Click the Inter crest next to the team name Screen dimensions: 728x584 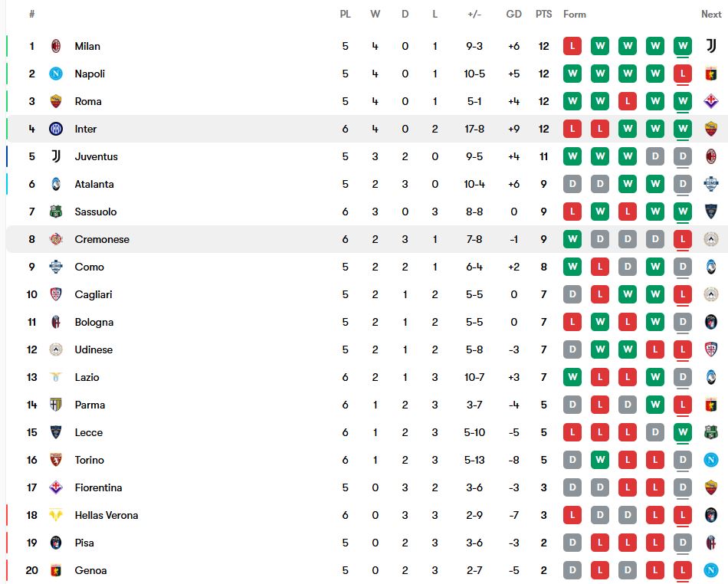click(x=56, y=129)
